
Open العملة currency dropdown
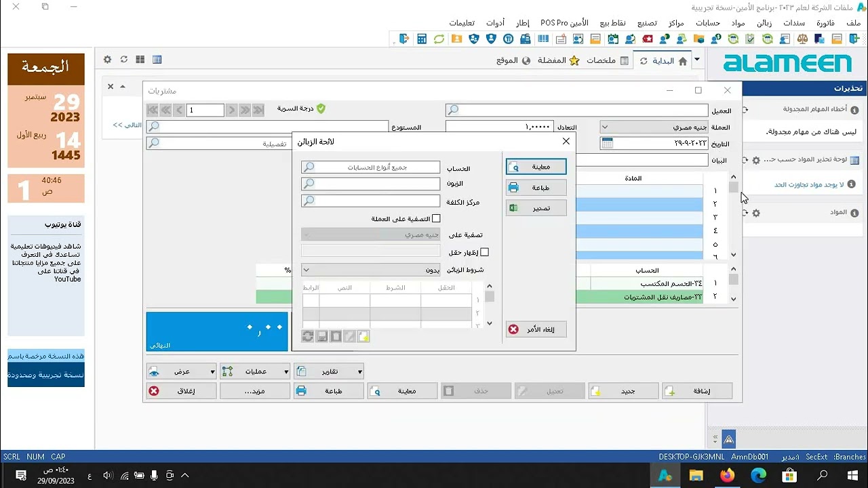[x=654, y=127]
